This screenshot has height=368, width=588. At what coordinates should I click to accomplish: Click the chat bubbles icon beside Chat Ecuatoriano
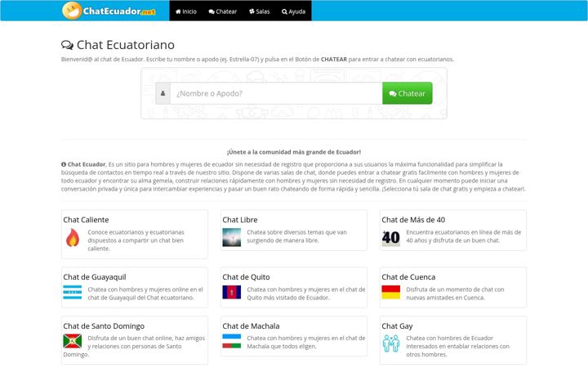tap(68, 45)
